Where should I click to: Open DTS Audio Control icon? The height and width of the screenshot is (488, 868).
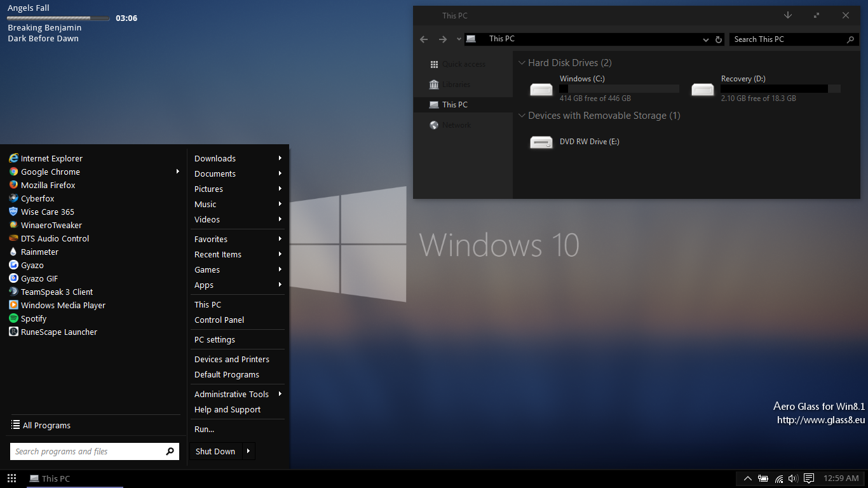[x=13, y=238]
